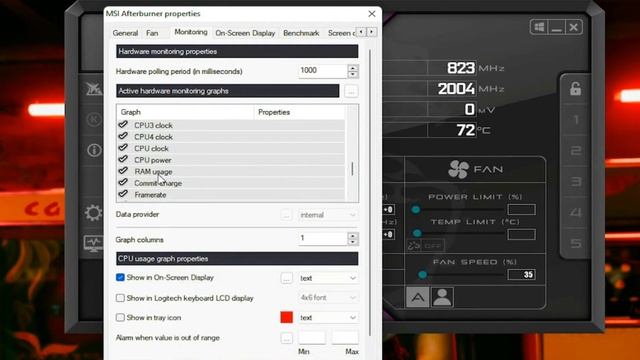This screenshot has width=640, height=360.
Task: Click the Graph columns input field
Action: 323,239
